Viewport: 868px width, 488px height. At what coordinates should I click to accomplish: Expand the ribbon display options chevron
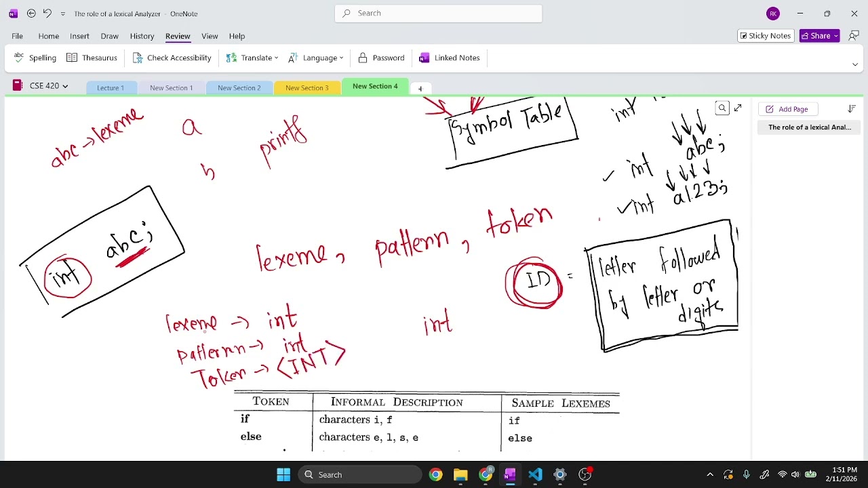pos(854,64)
